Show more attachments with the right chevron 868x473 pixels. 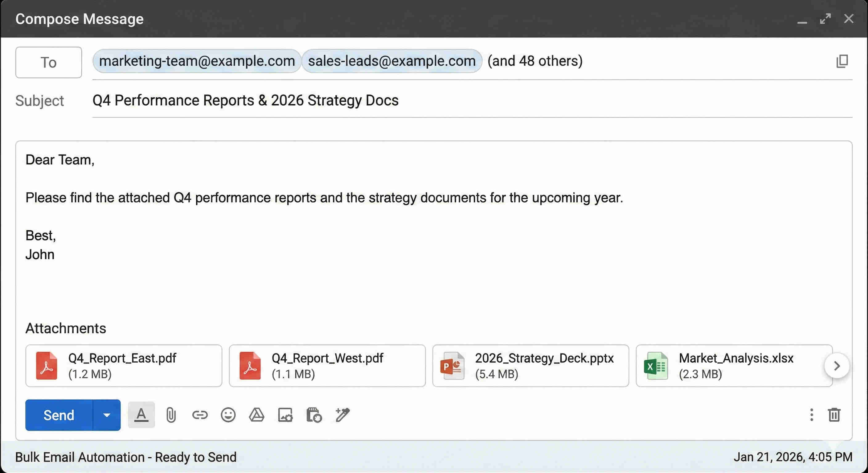(x=837, y=366)
